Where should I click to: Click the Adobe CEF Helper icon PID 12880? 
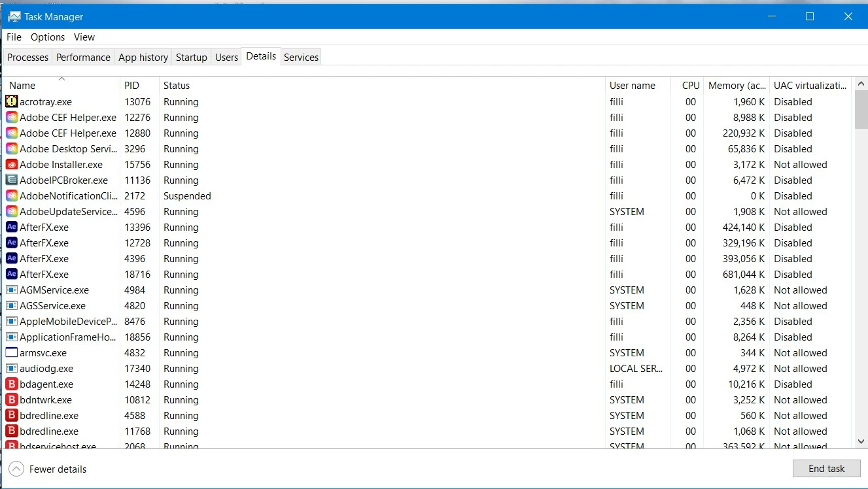coord(11,133)
